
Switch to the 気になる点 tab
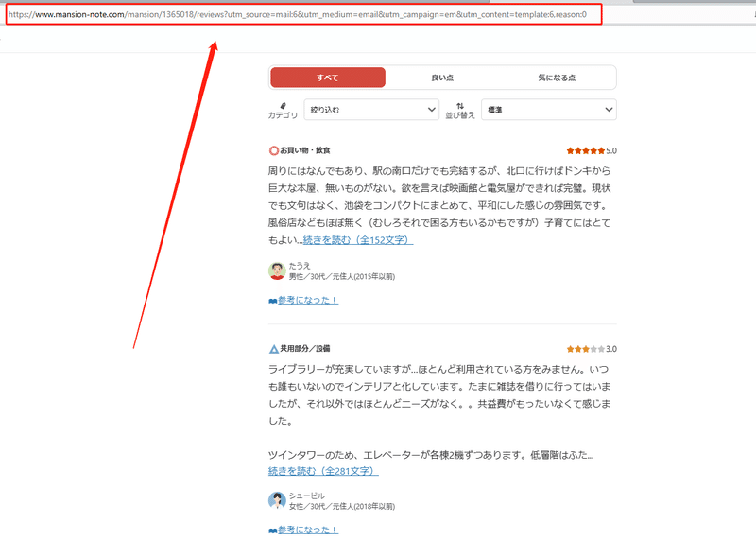557,78
